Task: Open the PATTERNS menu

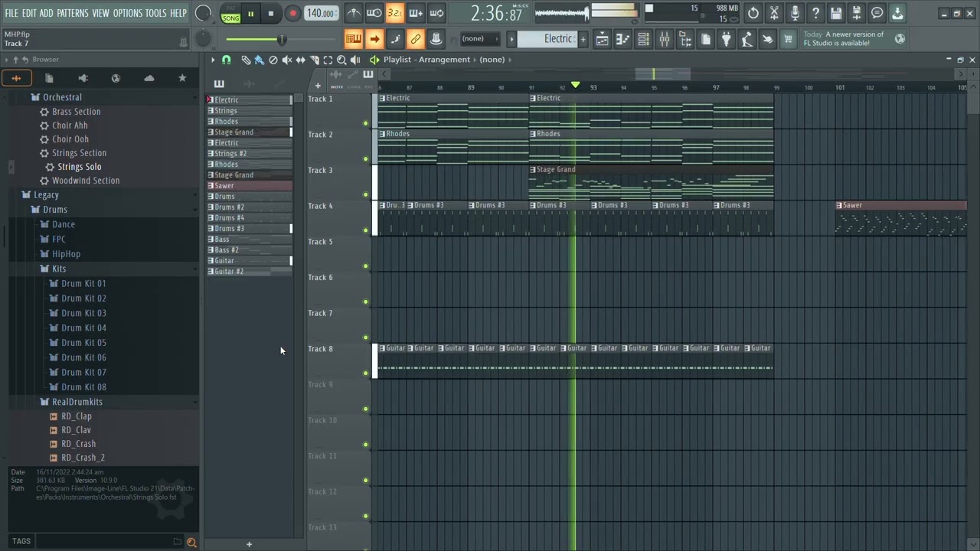Action: [x=72, y=13]
